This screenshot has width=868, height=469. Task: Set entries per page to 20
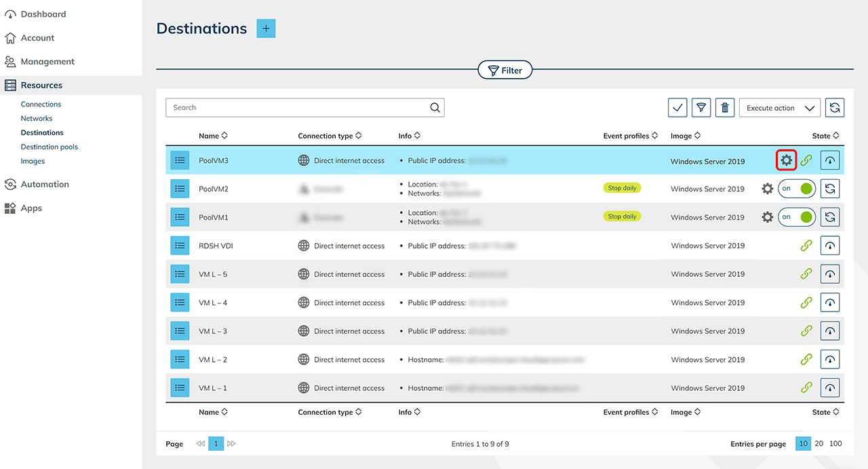click(819, 444)
